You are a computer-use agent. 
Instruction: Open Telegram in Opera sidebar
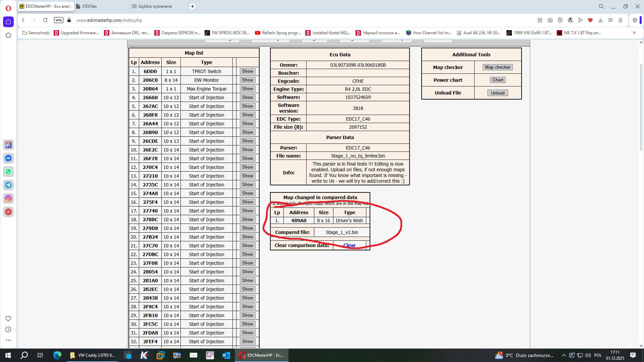click(8, 185)
